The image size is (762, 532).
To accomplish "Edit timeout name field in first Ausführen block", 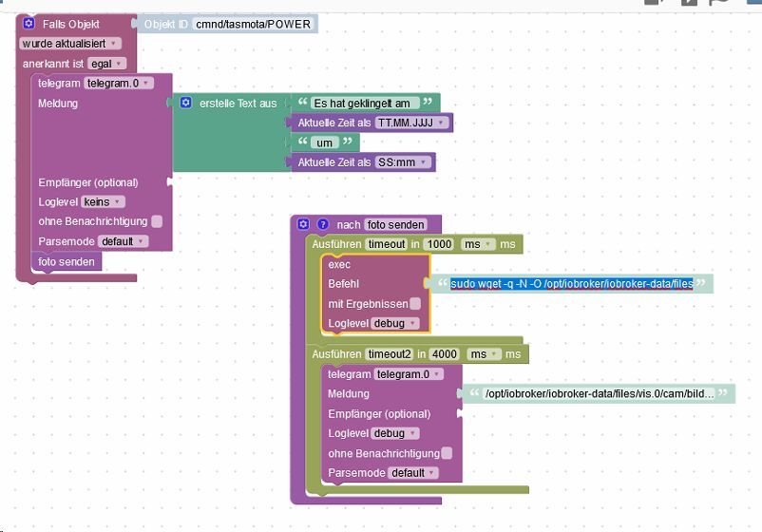I will 387,244.
